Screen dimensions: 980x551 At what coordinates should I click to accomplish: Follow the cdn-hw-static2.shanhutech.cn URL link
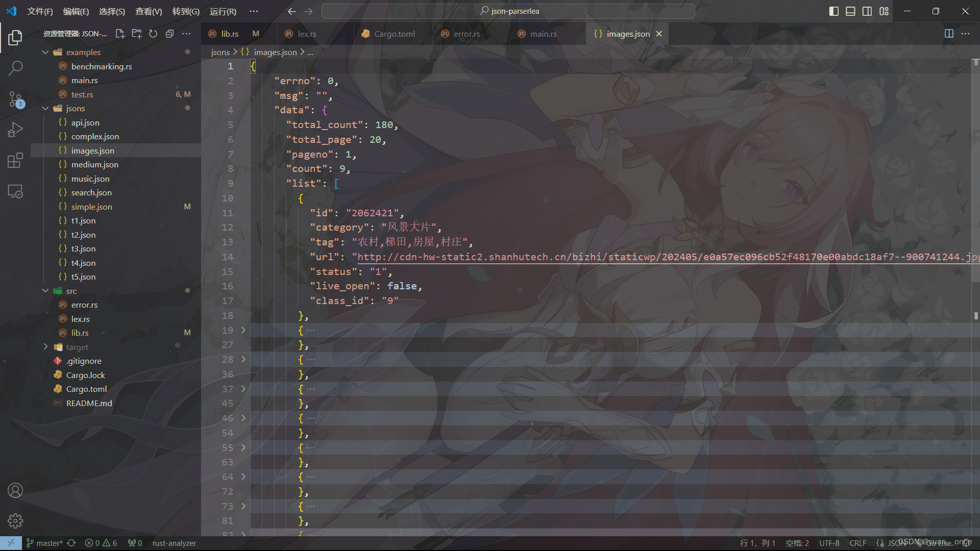click(668, 257)
